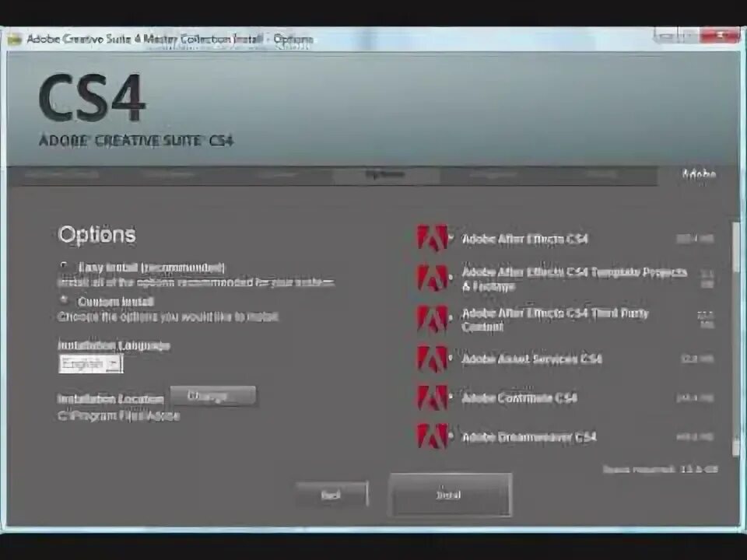
Task: Click the Adobe Asset Services CS4 icon
Action: point(432,358)
